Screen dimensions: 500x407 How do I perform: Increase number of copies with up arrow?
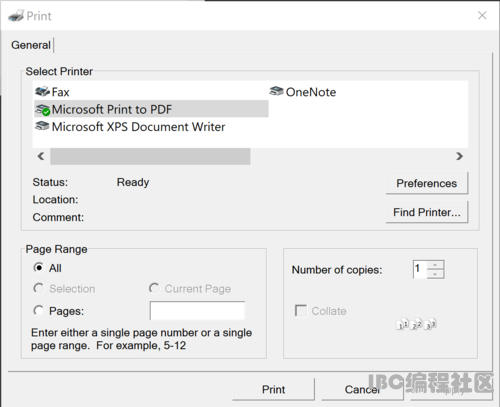click(x=435, y=265)
